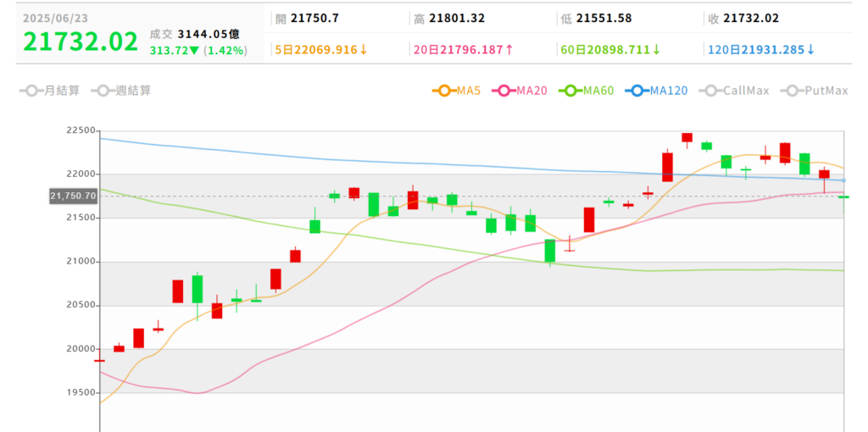This screenshot has height=432, width=868.
Task: Click the 收 21732.02 closing price
Action: pyautogui.click(x=743, y=19)
